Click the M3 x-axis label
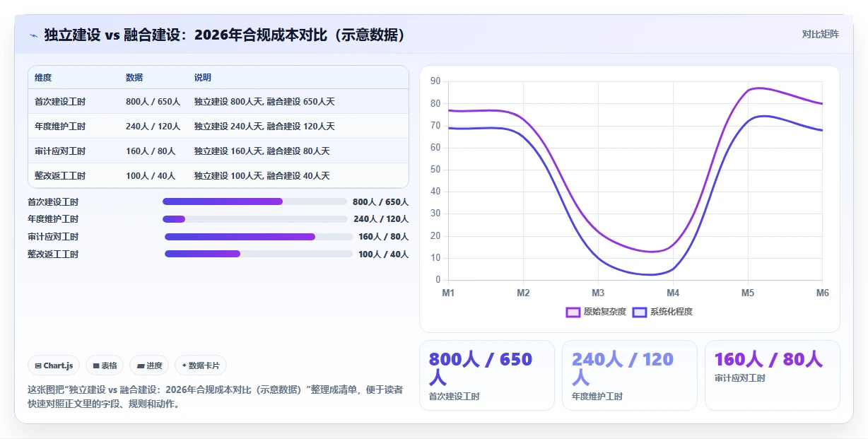This screenshot has height=439, width=868. 598,293
